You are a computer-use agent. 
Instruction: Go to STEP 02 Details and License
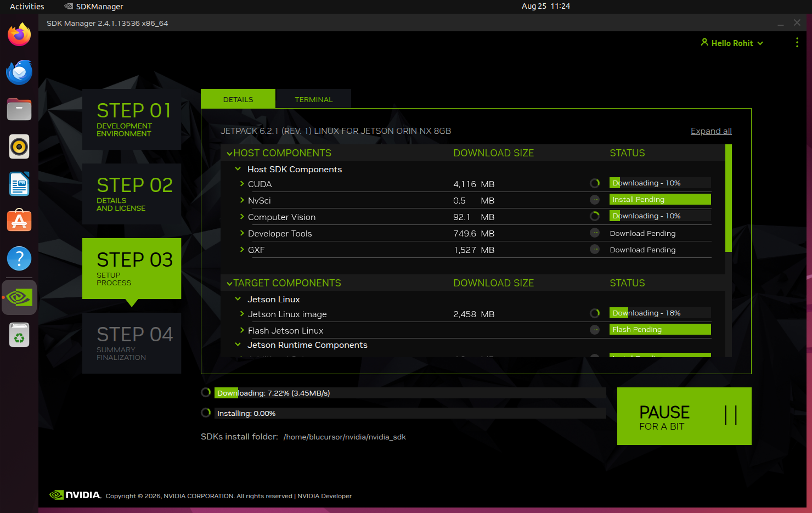coord(132,194)
